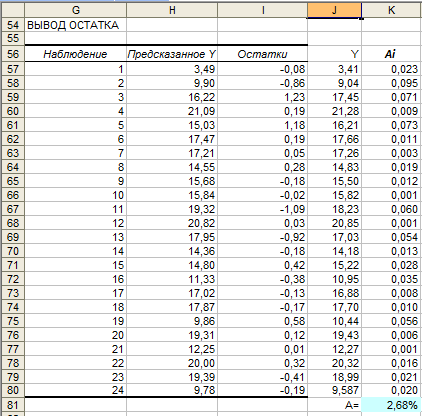Select Ai value 0,071

[x=392, y=97]
